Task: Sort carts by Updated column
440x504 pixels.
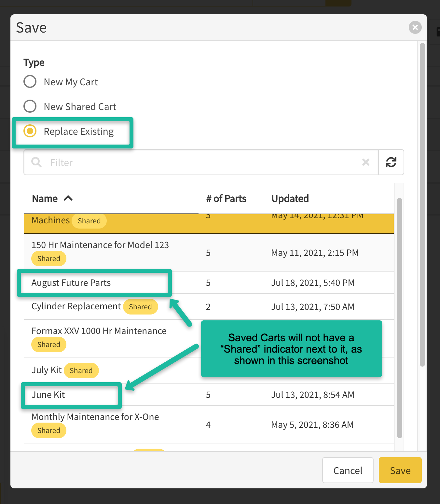Action: [290, 199]
